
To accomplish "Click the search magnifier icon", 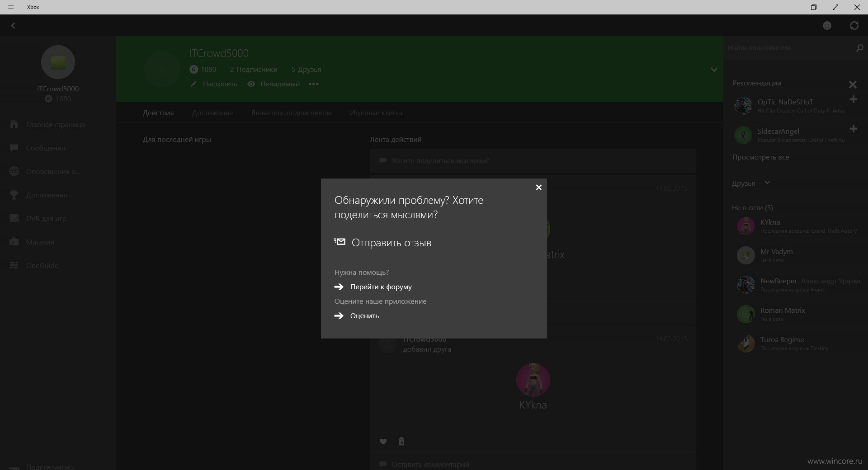I will [859, 47].
